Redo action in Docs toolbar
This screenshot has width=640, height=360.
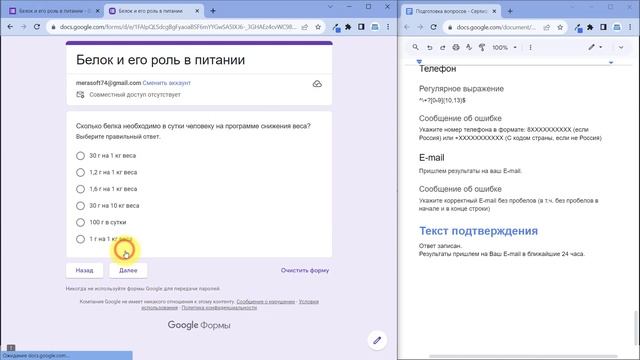click(x=442, y=47)
